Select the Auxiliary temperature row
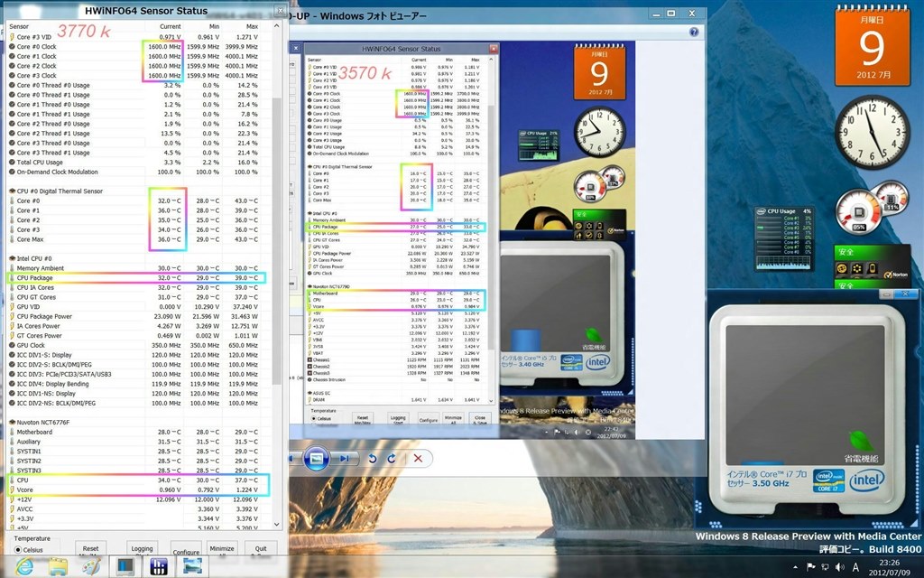 (140, 441)
